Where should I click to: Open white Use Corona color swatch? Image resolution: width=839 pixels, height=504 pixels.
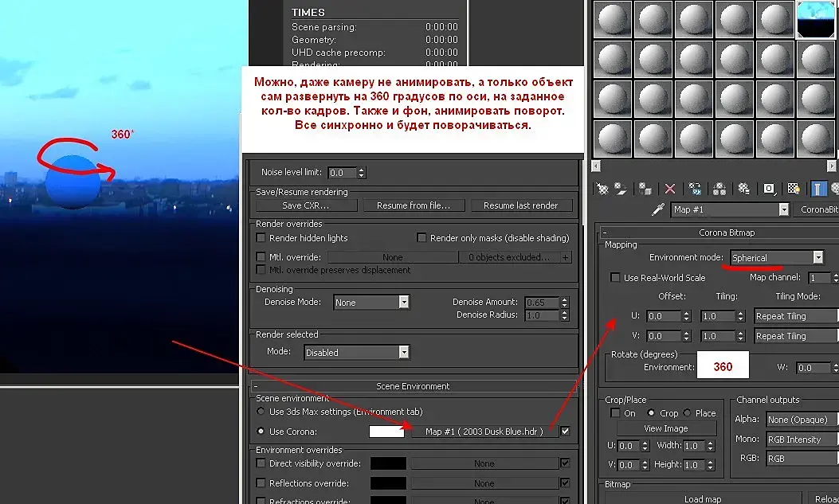pyautogui.click(x=387, y=432)
